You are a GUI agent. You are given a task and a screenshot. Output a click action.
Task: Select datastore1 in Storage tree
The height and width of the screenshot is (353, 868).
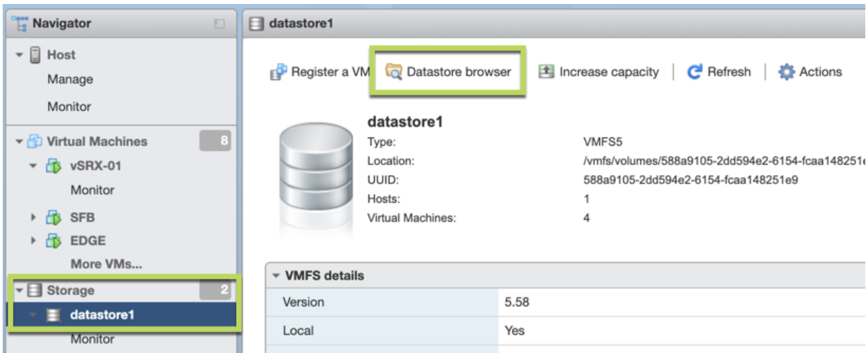click(x=102, y=315)
